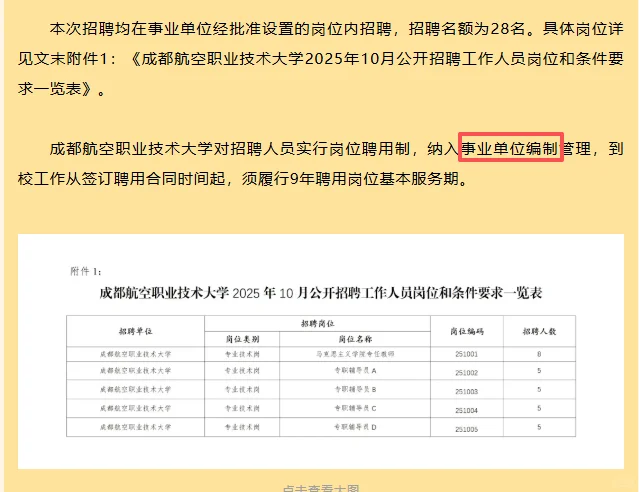Click the '马克思主义学院专任教师' position name cell

point(355,354)
